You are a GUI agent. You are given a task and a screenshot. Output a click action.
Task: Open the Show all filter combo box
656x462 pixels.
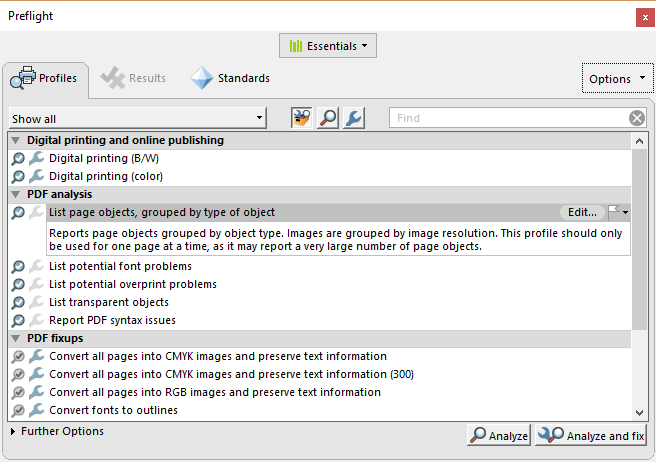pos(138,118)
